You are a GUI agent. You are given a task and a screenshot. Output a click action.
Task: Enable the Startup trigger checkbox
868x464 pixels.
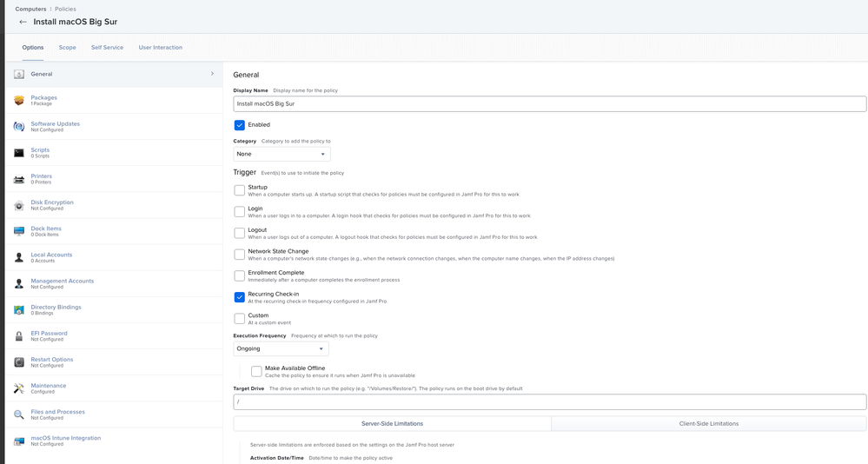(239, 190)
